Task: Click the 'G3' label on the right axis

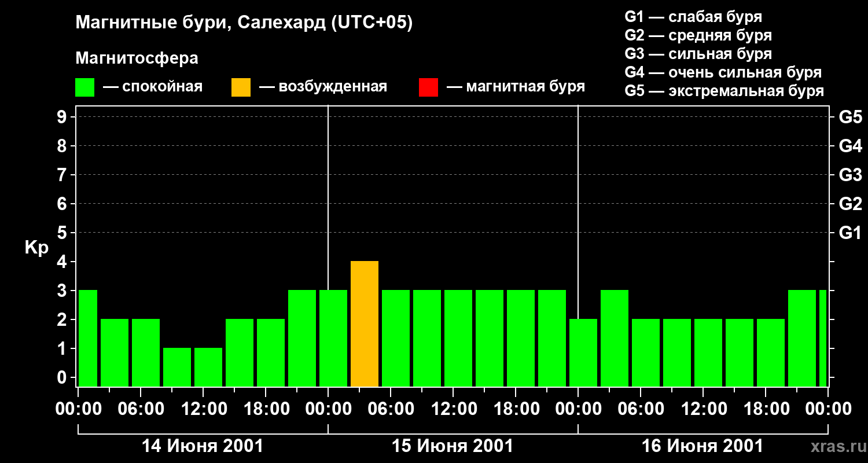Action: click(850, 175)
